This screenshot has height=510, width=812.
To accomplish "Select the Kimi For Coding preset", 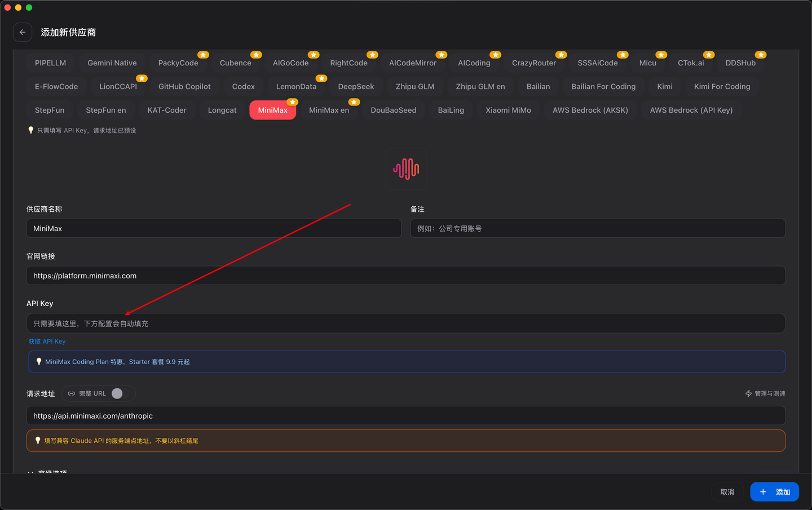I will [722, 87].
